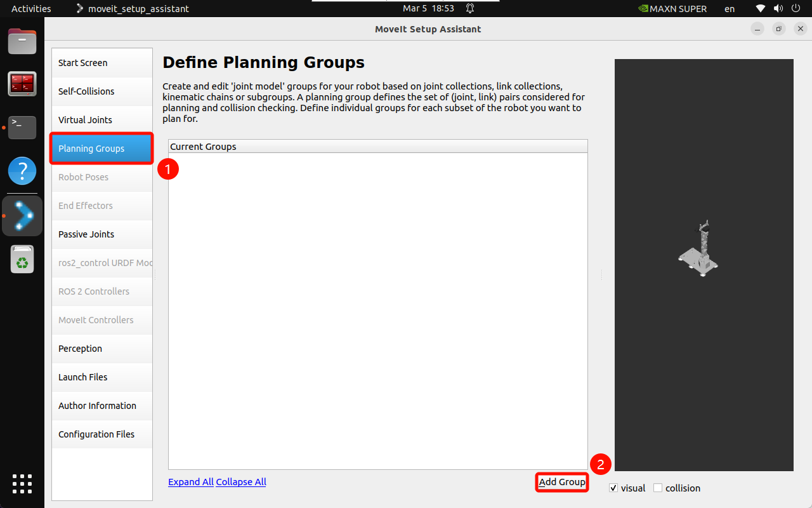Maximize the MoveIt Setup Assistant window
This screenshot has width=812, height=508.
pos(779,29)
